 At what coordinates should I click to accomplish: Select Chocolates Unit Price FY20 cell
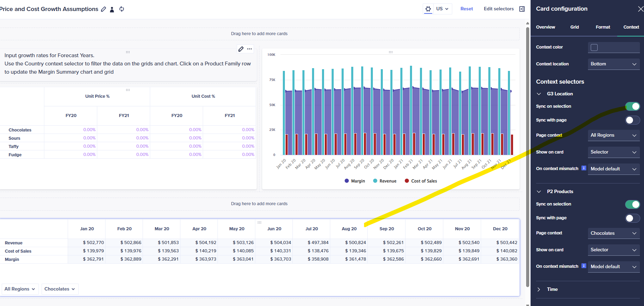pyautogui.click(x=71, y=130)
